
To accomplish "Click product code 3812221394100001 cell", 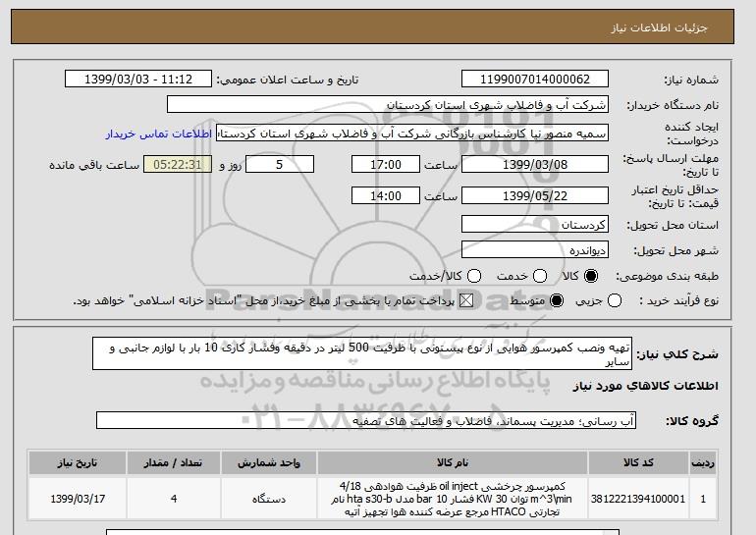I will [x=638, y=499].
